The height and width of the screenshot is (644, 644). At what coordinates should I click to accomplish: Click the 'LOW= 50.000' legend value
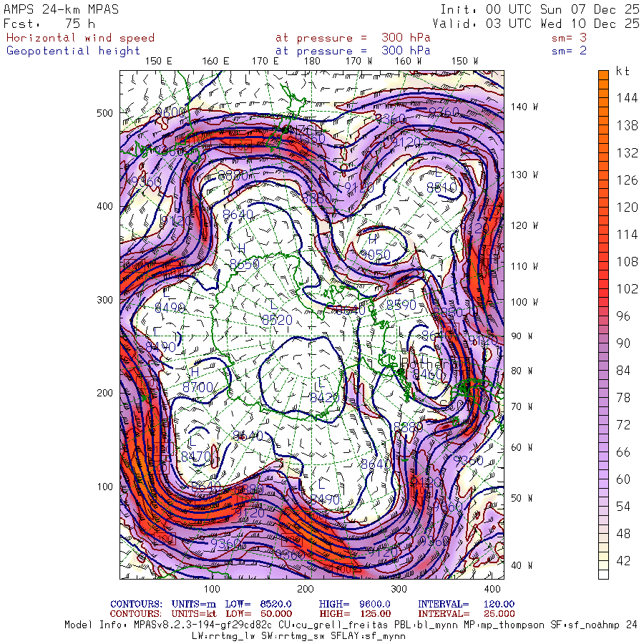coord(259,614)
